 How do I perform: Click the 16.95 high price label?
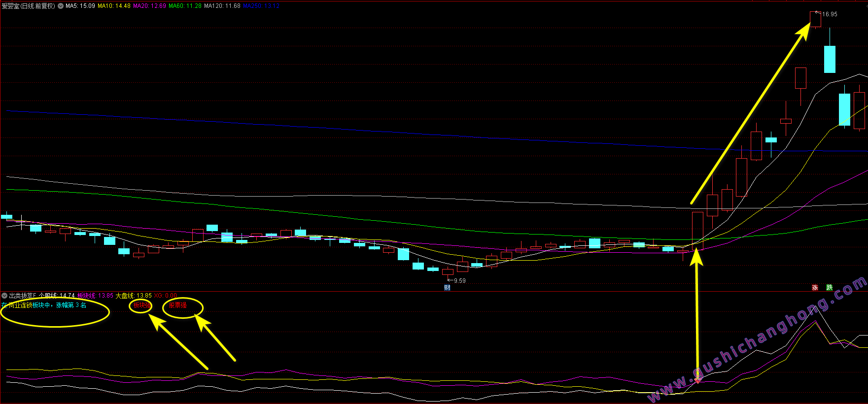830,14
